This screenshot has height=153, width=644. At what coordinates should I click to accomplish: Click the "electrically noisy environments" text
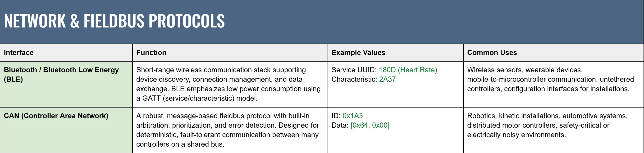[516, 135]
